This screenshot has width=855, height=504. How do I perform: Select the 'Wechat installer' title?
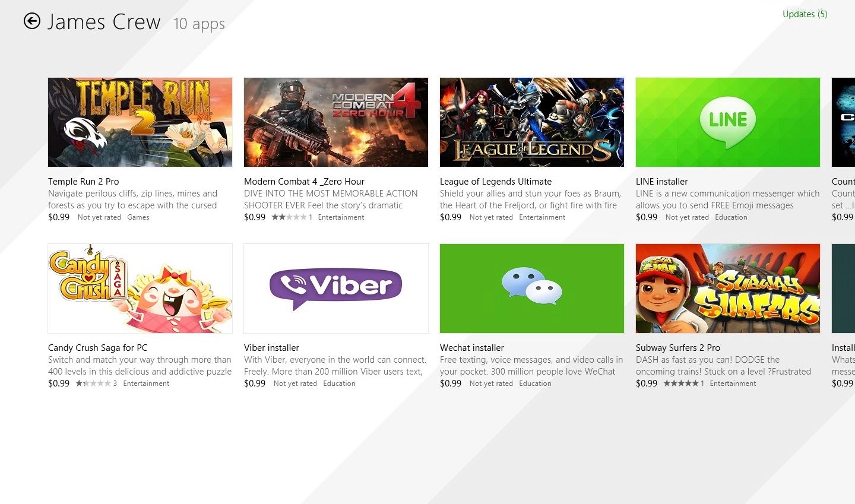click(x=472, y=348)
